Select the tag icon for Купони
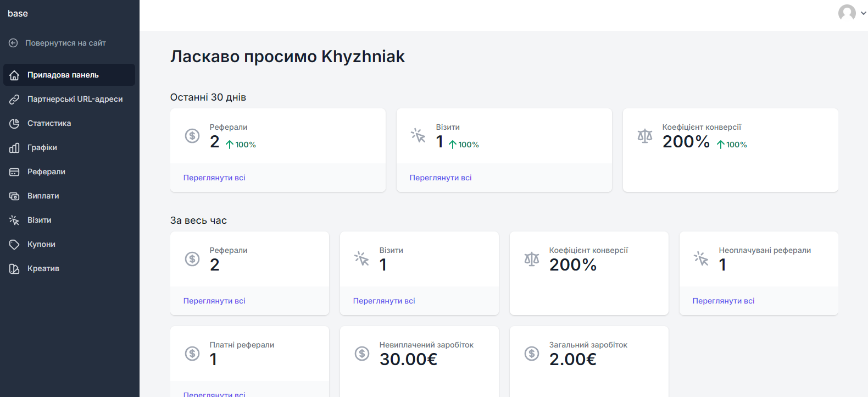The width and height of the screenshot is (868, 397). pos(14,244)
